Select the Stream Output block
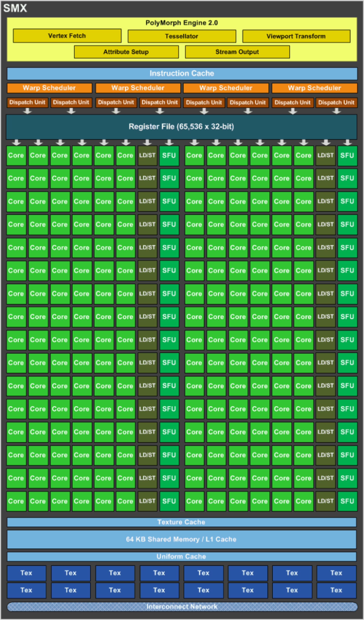 [x=237, y=52]
